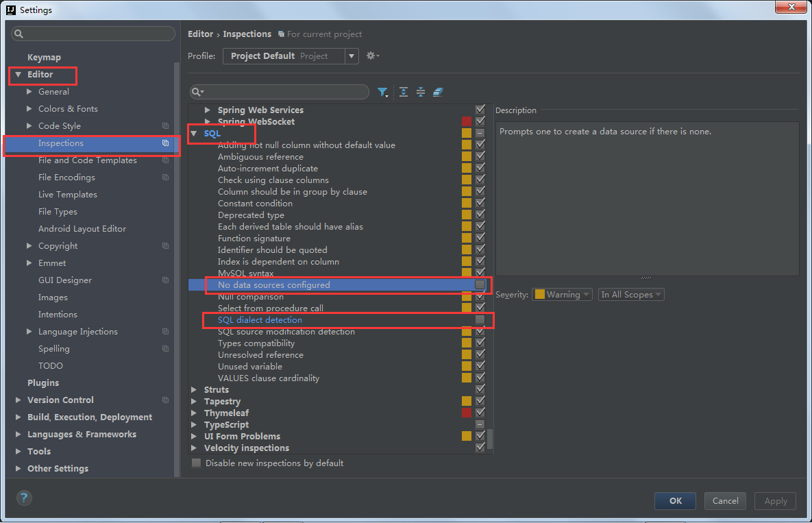
Task: Click the collapse all inspections icon
Action: coord(421,92)
